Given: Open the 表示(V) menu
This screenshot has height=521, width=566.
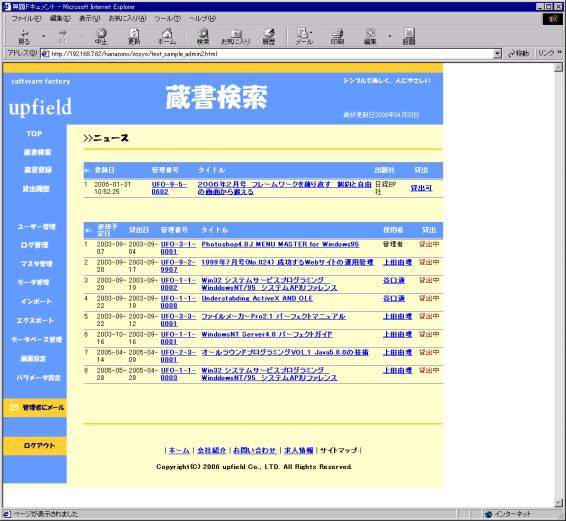Looking at the screenshot, I should click(x=90, y=18).
